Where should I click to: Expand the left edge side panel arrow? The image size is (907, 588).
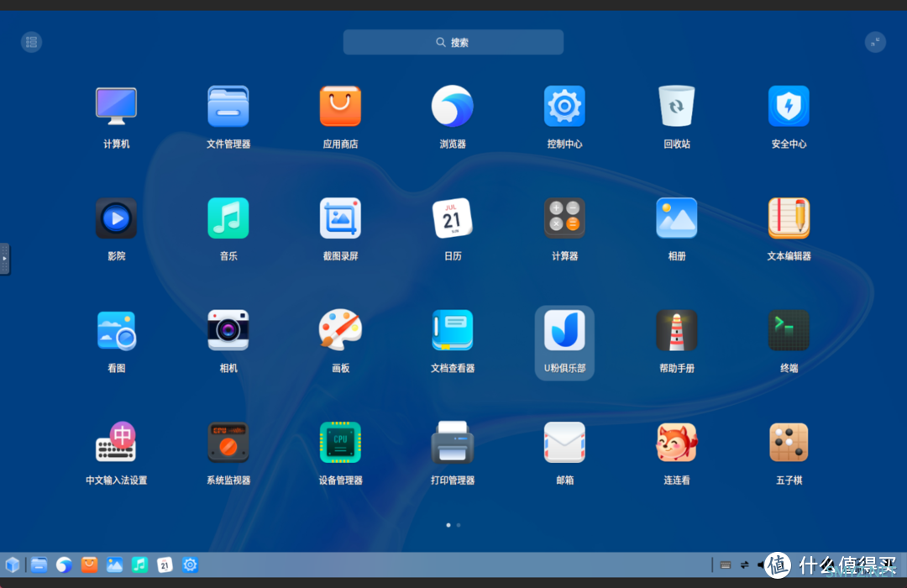(5, 259)
